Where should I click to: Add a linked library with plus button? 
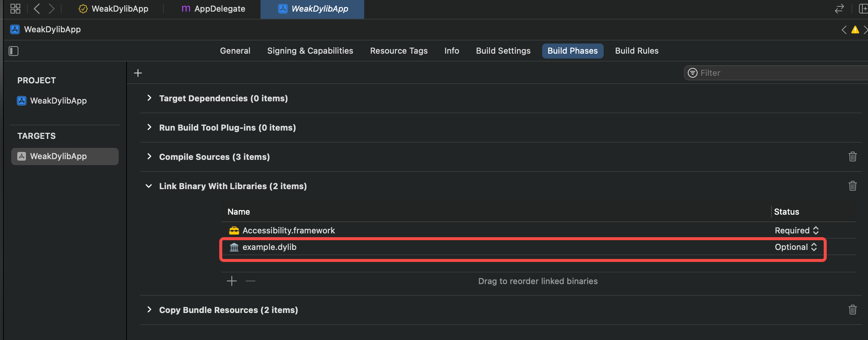coord(232,281)
